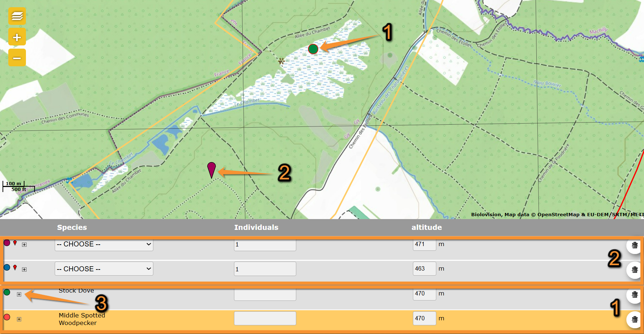Click the purple color dot in first row
The width and height of the screenshot is (644, 334).
pos(7,242)
